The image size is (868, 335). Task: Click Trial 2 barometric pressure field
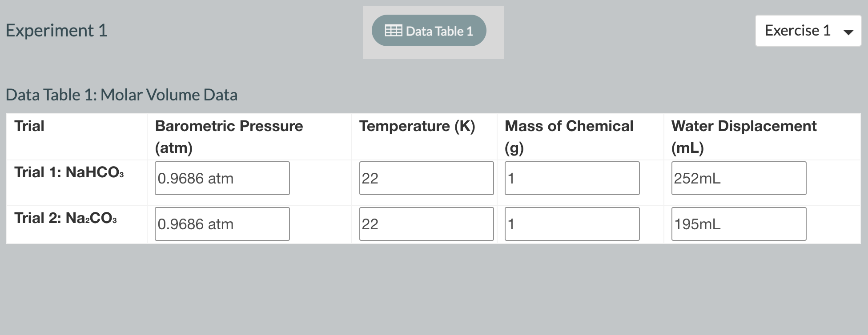pos(222,224)
